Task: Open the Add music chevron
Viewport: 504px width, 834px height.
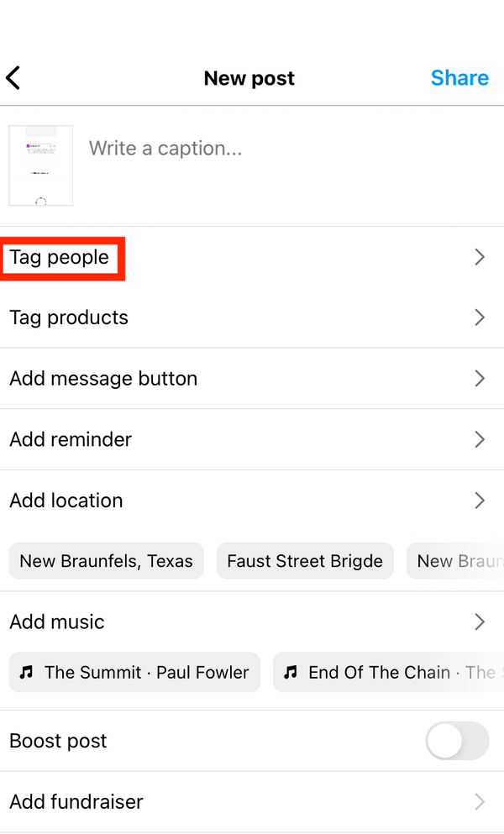Action: point(480,622)
